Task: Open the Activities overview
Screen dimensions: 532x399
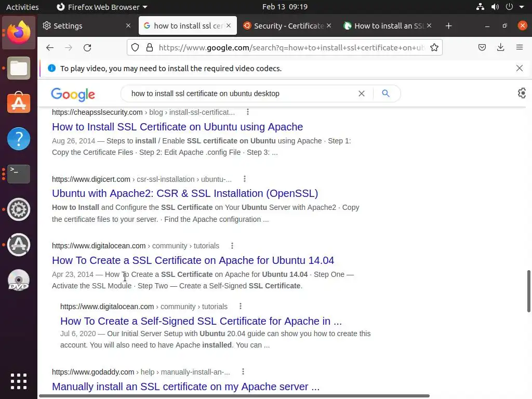Action: 22,7
